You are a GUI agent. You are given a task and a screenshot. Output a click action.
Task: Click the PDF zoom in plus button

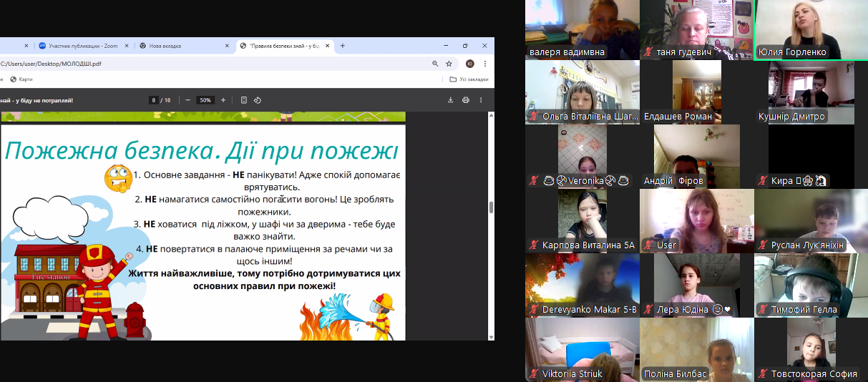223,100
